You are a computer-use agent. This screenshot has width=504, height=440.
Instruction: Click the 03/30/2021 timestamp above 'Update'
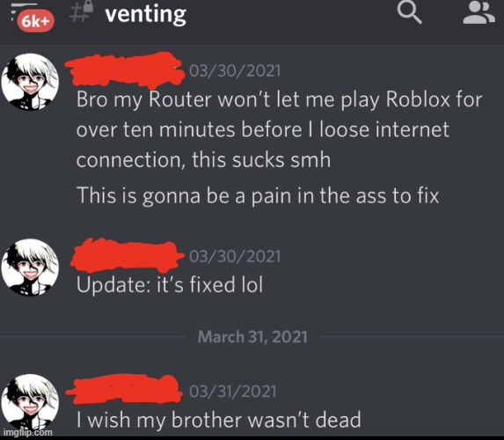click(235, 256)
